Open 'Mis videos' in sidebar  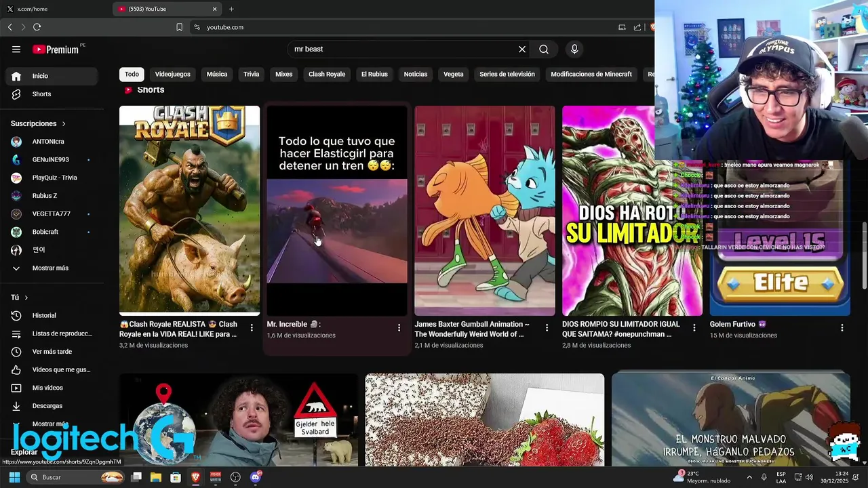52,388
